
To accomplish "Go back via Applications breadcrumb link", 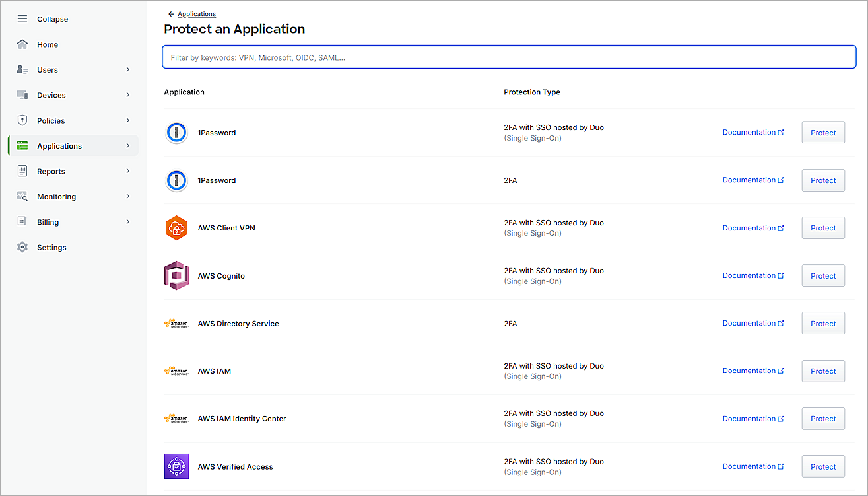I will click(x=196, y=14).
